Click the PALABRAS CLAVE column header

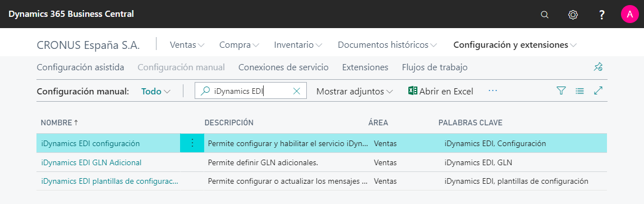click(471, 123)
